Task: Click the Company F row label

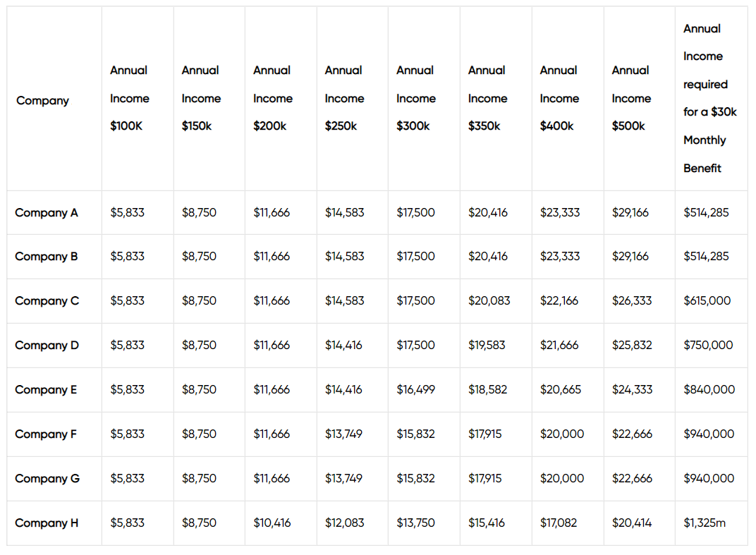Action: coord(46,434)
